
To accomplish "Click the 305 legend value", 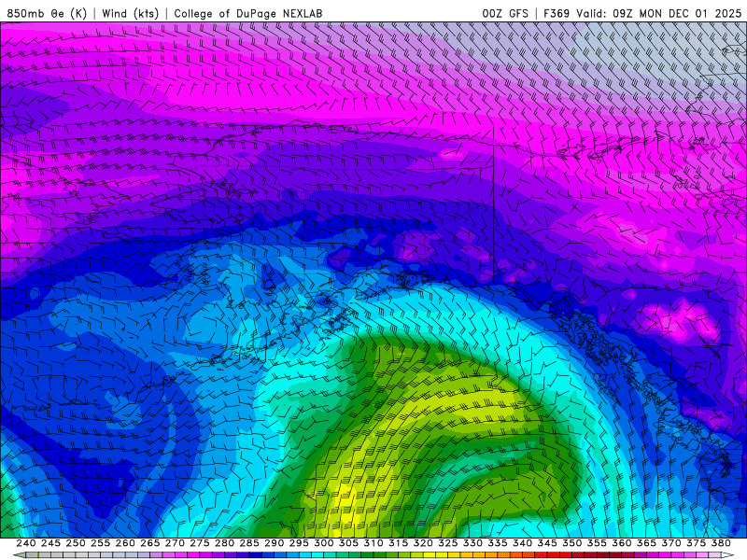I will point(348,543).
